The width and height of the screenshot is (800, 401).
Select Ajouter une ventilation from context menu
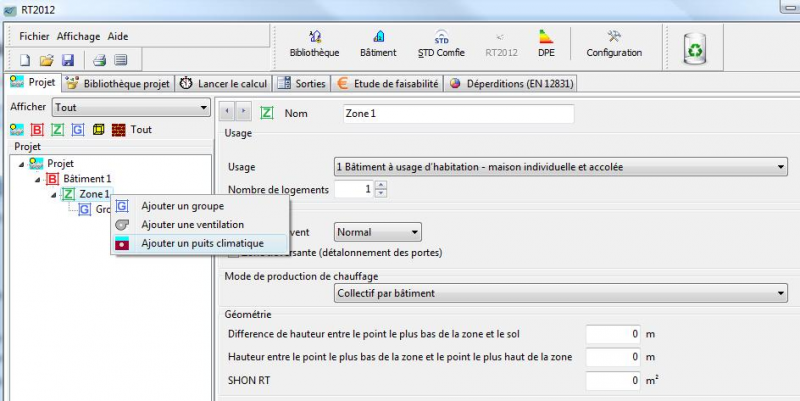click(192, 225)
